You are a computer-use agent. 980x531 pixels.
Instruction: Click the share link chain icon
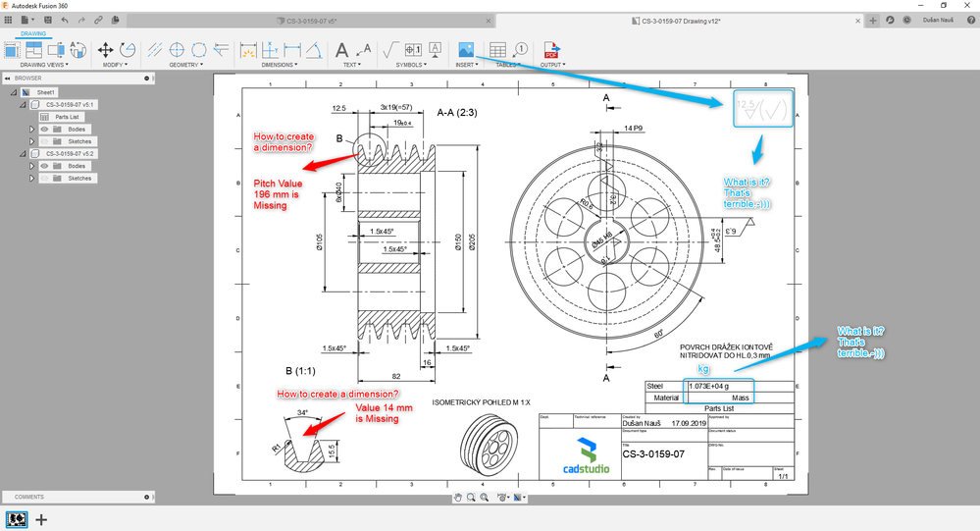(x=98, y=20)
